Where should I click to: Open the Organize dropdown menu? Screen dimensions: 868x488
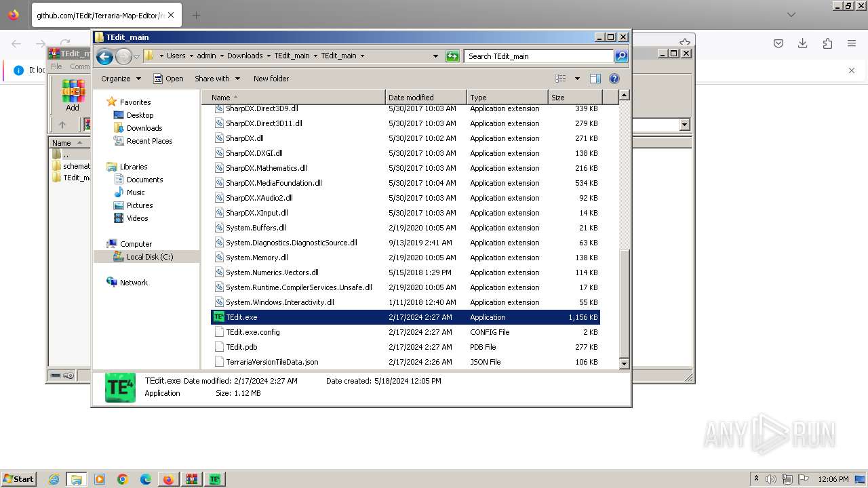pos(121,79)
